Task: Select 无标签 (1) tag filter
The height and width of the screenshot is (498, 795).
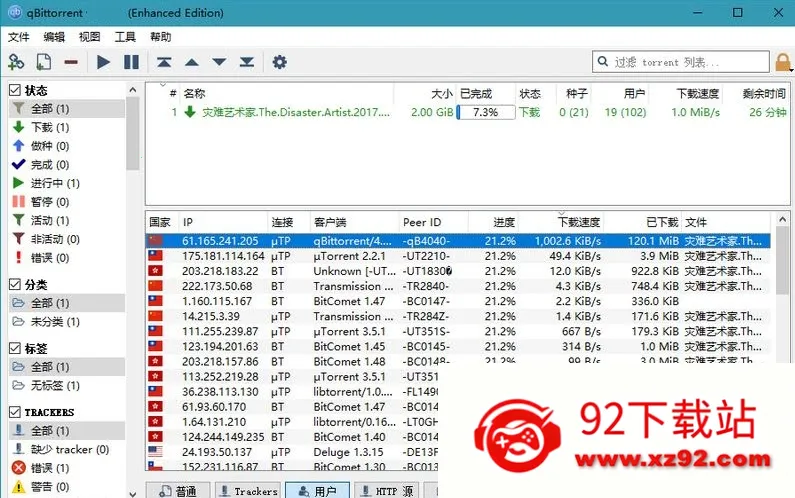Action: [x=66, y=385]
